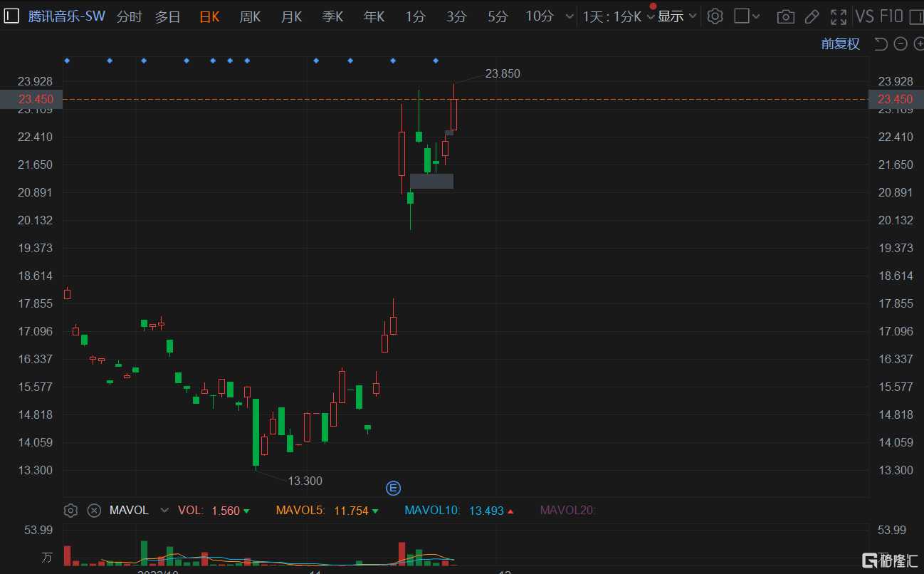This screenshot has width=924, height=574.
Task: Click the undo arrow beside 前复权
Action: click(x=881, y=44)
